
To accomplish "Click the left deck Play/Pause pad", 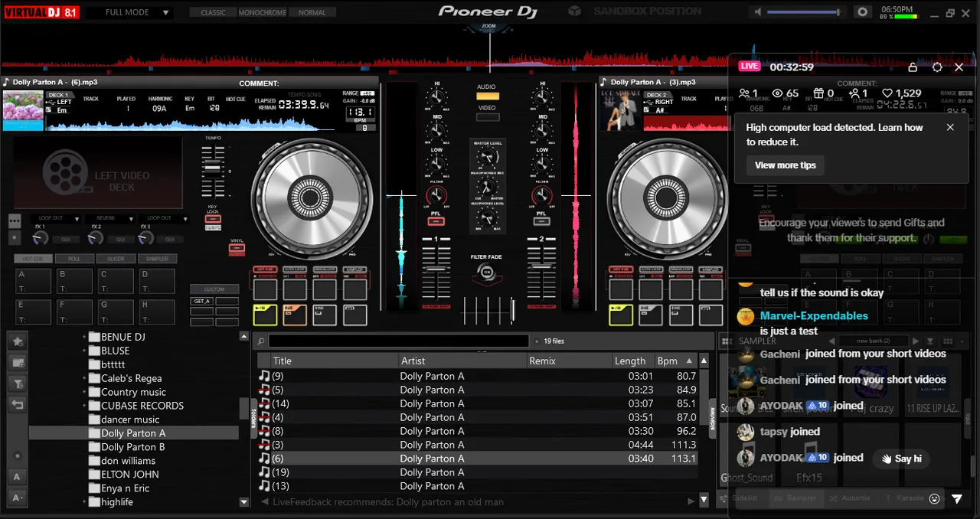I will tap(266, 315).
